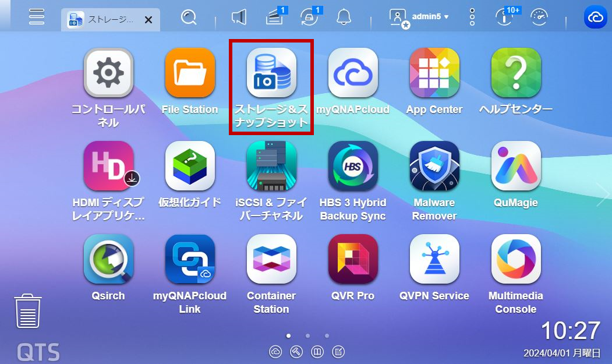612x364 pixels.
Task: Open the iSCSI & Fibre Channel app
Action: [x=271, y=166]
